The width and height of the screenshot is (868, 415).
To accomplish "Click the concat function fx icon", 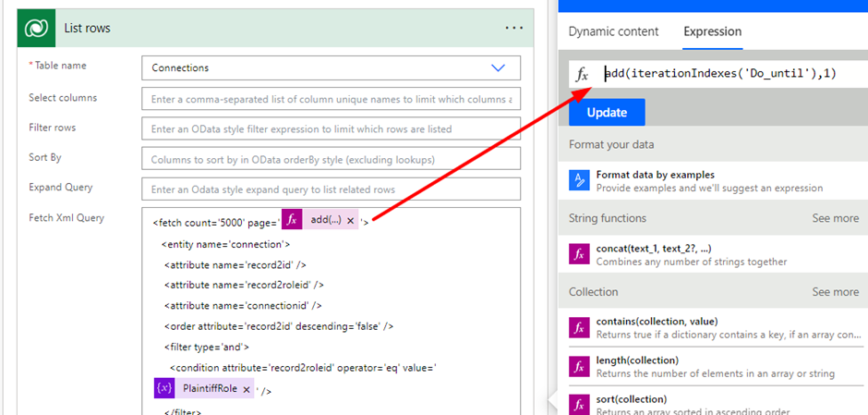I will [579, 254].
